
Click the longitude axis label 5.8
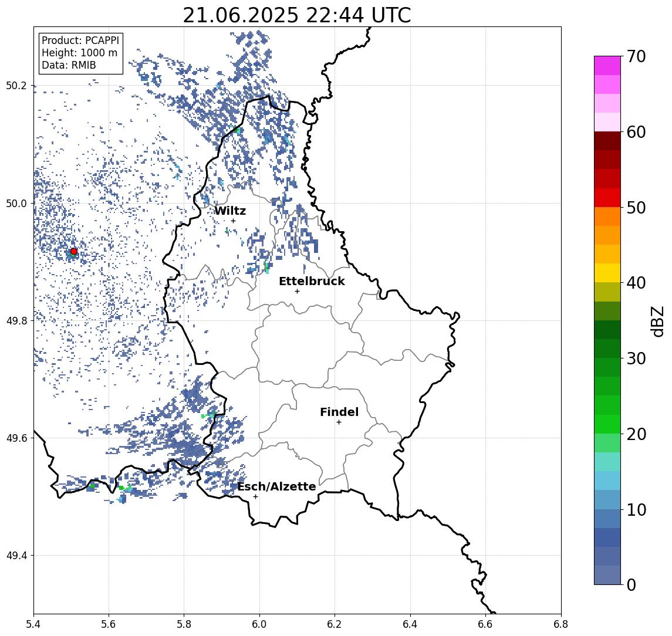pyautogui.click(x=184, y=624)
